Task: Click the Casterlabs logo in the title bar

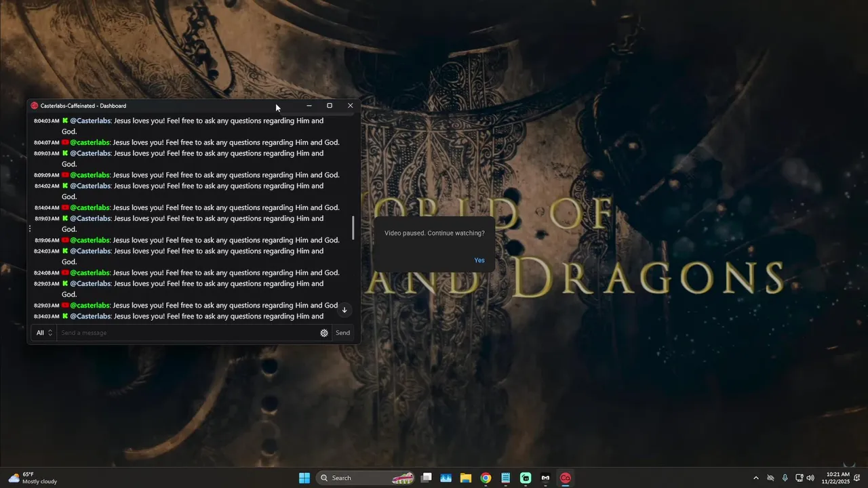Action: 35,106
